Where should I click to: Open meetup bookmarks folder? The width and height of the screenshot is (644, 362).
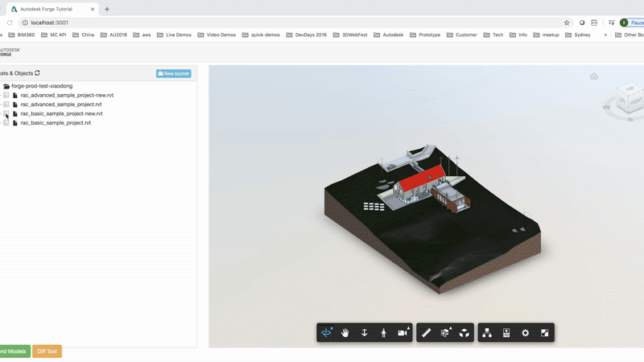pyautogui.click(x=546, y=35)
